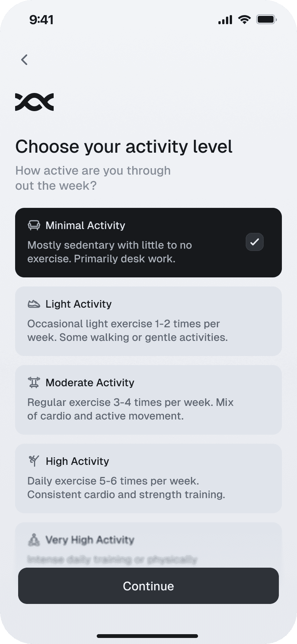The image size is (297, 644).
Task: Tap the running figure icon for High Activity
Action: pyautogui.click(x=33, y=461)
